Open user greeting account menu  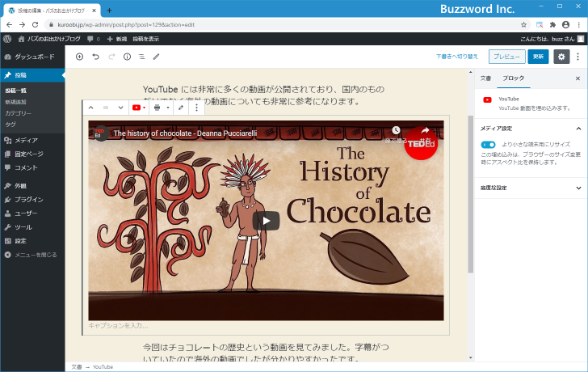point(552,39)
